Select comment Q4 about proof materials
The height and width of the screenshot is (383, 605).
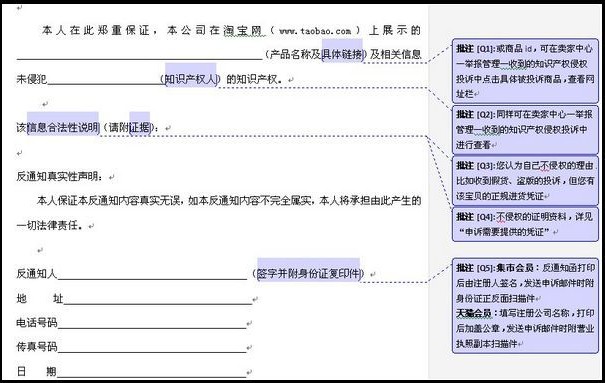click(525, 224)
